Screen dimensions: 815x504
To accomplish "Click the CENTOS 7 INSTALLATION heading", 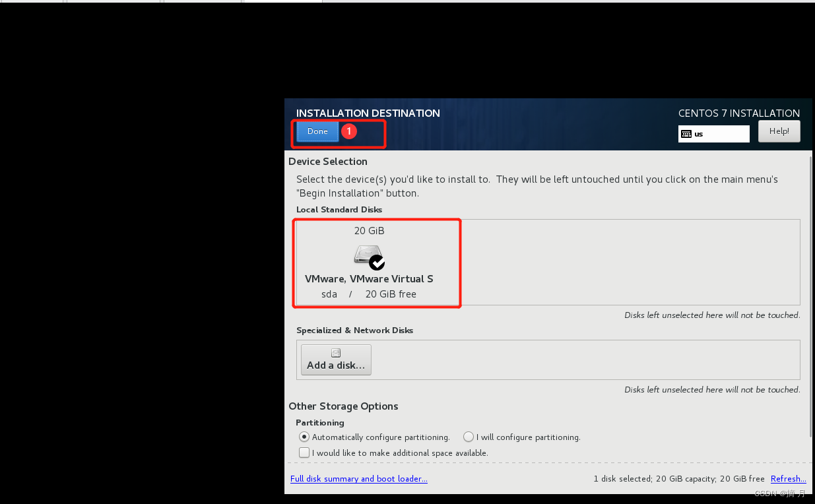I will point(739,113).
